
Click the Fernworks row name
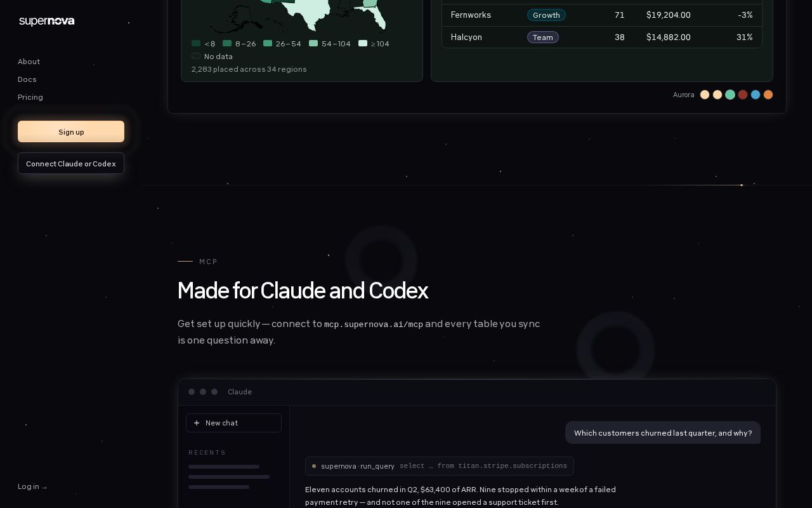471,15
